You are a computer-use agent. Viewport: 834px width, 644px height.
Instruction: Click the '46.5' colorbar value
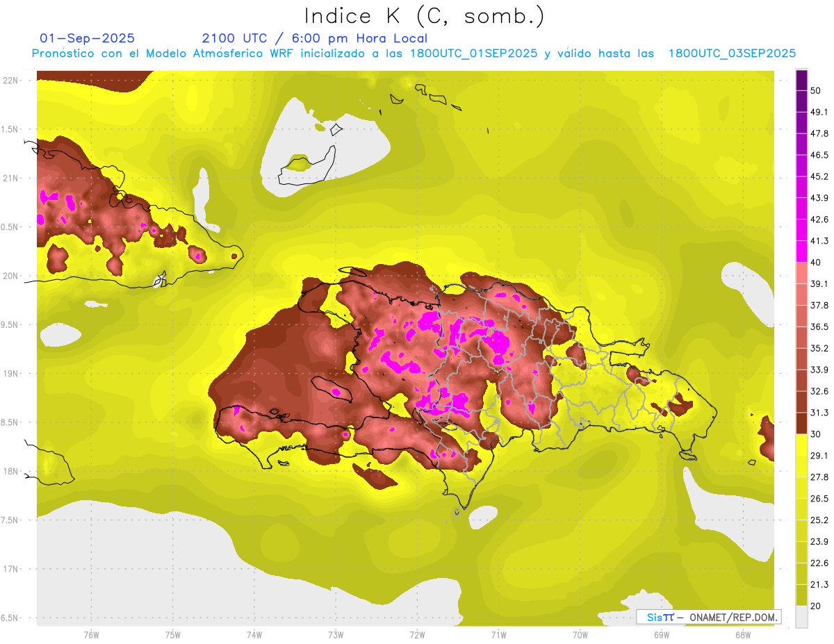click(x=819, y=155)
